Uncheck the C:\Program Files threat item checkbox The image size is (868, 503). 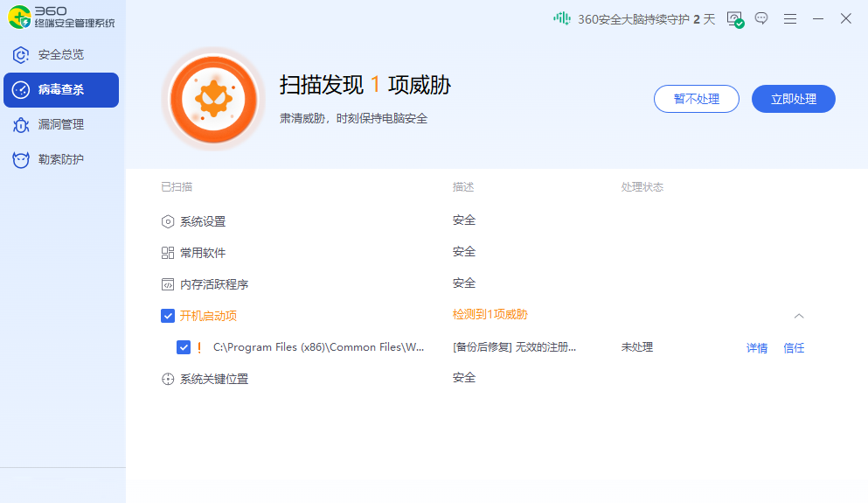(x=184, y=347)
